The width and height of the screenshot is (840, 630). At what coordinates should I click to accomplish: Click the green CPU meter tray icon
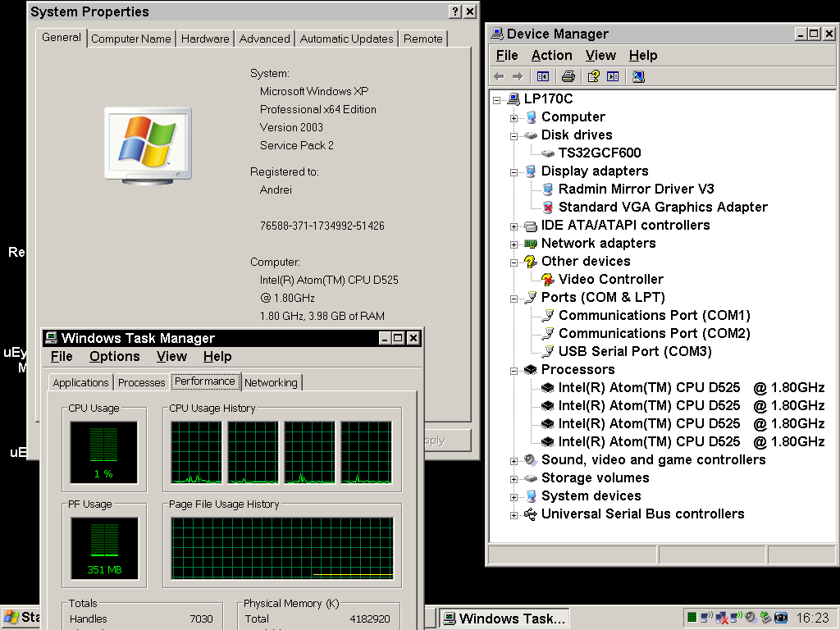692,618
